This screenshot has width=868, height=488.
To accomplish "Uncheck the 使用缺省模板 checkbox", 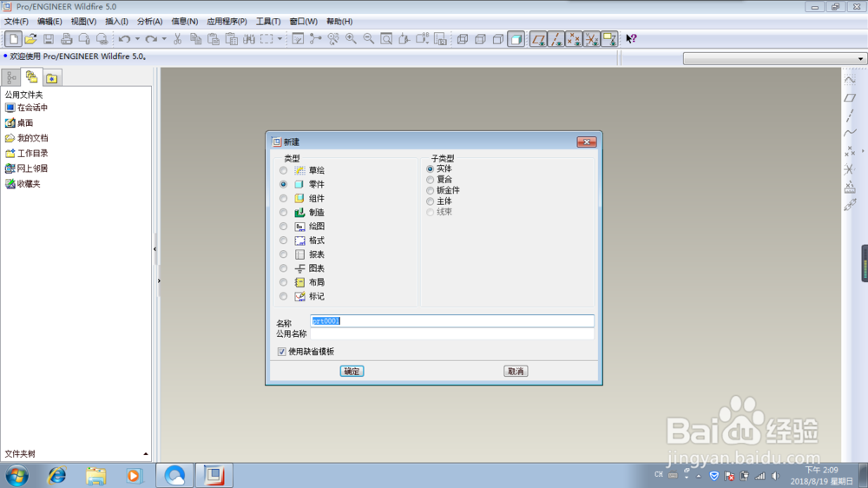I will [x=282, y=352].
